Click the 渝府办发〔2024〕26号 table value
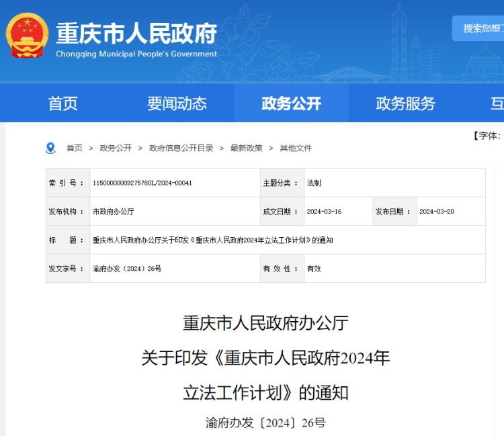The image size is (504, 436). coord(127,269)
